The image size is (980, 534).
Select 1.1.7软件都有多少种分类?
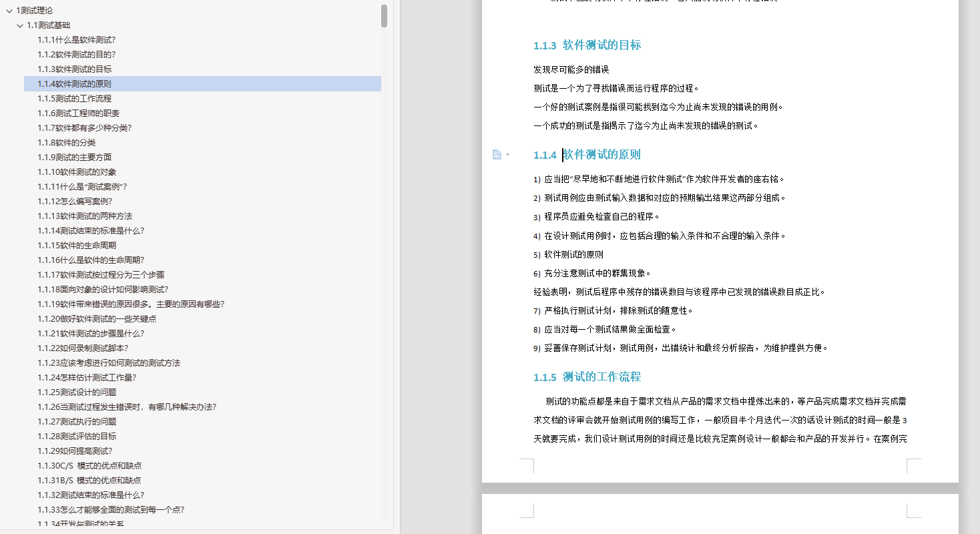pos(84,128)
